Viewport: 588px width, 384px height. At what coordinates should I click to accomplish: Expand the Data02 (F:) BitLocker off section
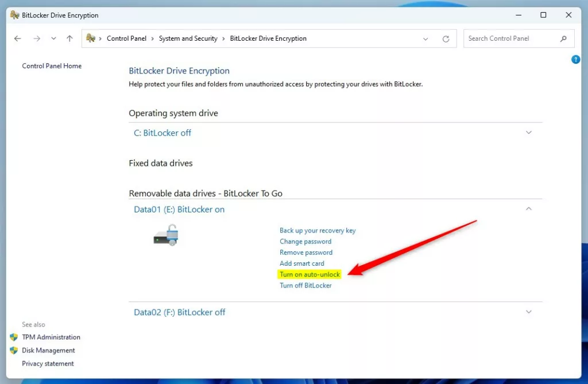(528, 312)
